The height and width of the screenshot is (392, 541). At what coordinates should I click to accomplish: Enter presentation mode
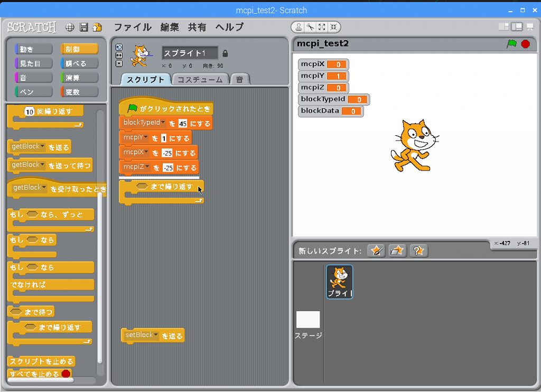coord(530,26)
